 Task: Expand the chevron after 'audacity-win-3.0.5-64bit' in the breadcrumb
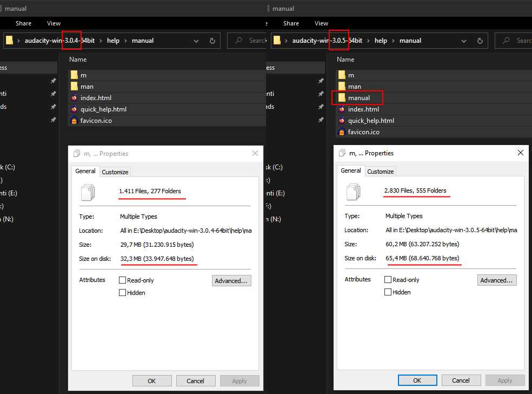(x=369, y=41)
